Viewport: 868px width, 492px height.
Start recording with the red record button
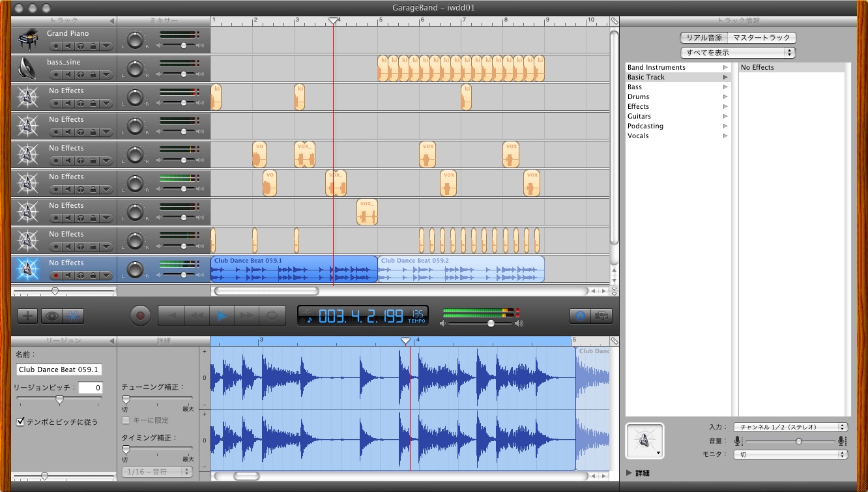140,316
